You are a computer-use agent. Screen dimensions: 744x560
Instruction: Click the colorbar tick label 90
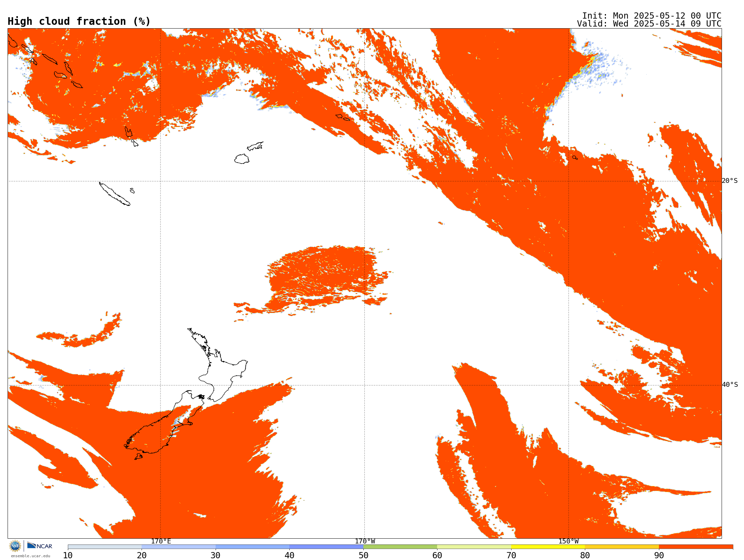[659, 556]
